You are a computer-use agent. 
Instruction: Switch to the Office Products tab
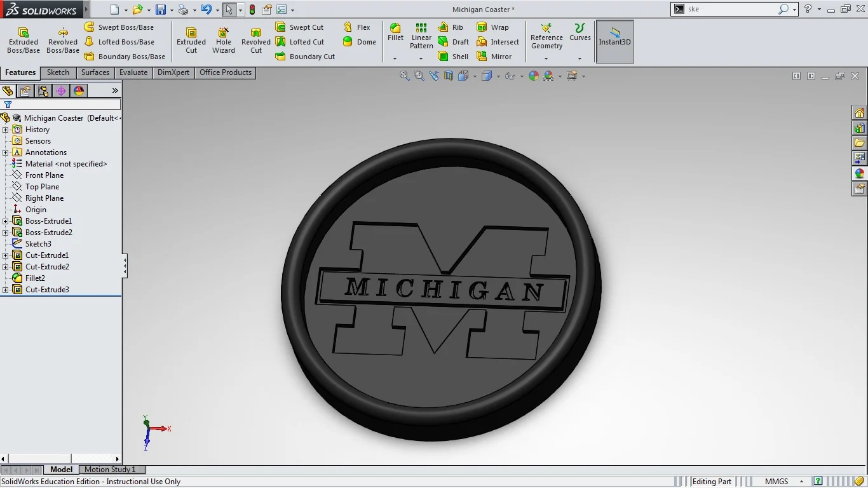[226, 72]
